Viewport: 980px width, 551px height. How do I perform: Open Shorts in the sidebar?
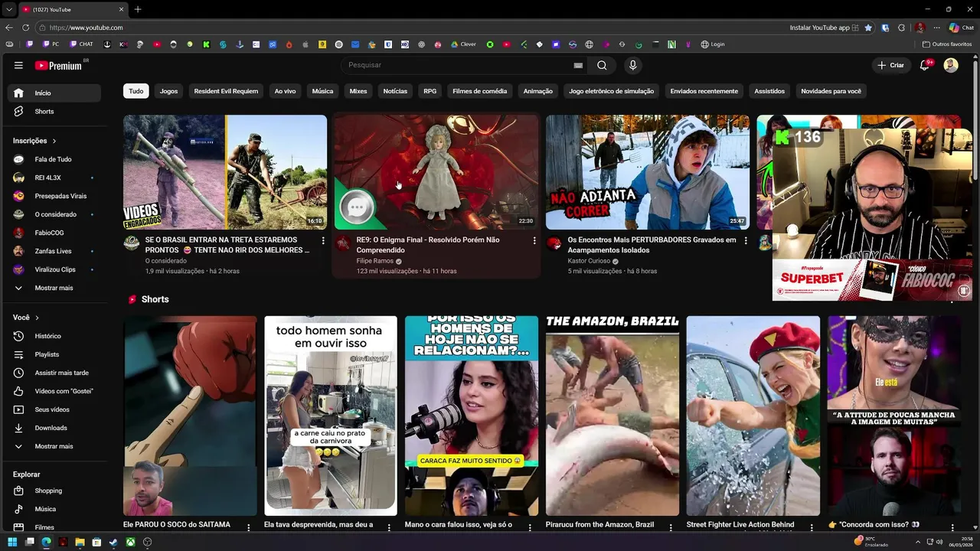tap(54, 112)
